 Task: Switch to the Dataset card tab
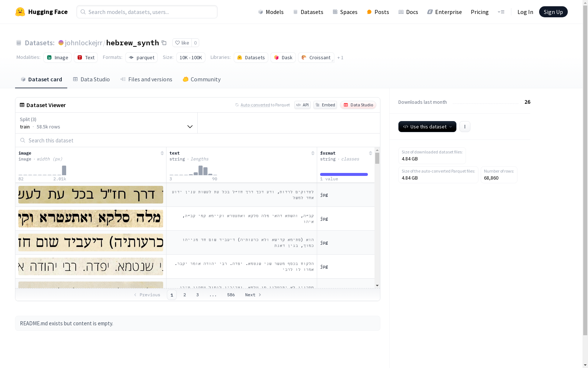pos(41,79)
